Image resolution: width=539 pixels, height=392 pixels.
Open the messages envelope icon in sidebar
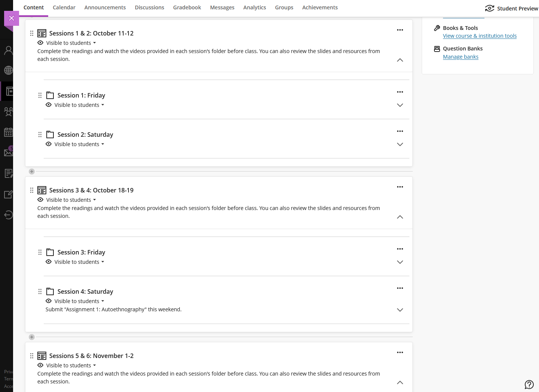[x=8, y=152]
